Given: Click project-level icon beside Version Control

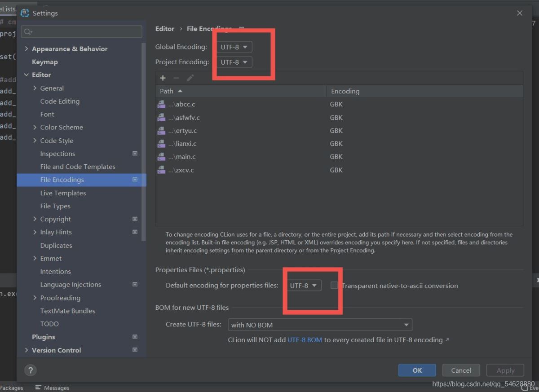Looking at the screenshot, I should 135,350.
